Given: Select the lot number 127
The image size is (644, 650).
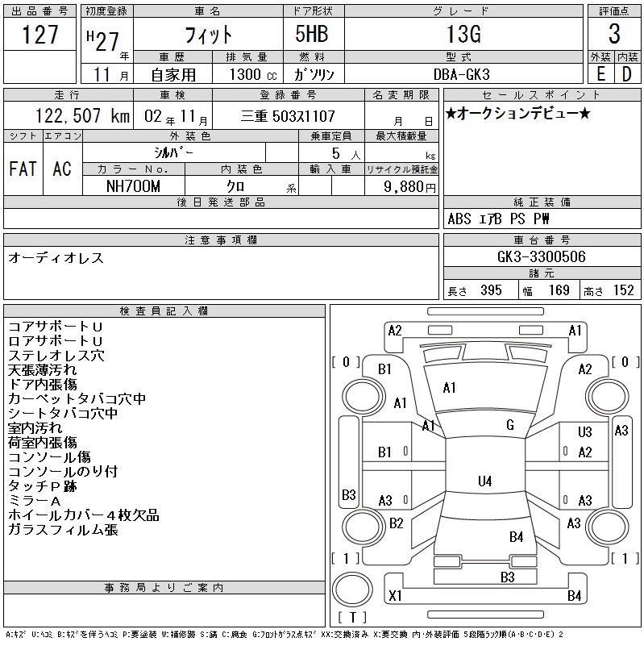Looking at the screenshot, I should click(40, 35).
